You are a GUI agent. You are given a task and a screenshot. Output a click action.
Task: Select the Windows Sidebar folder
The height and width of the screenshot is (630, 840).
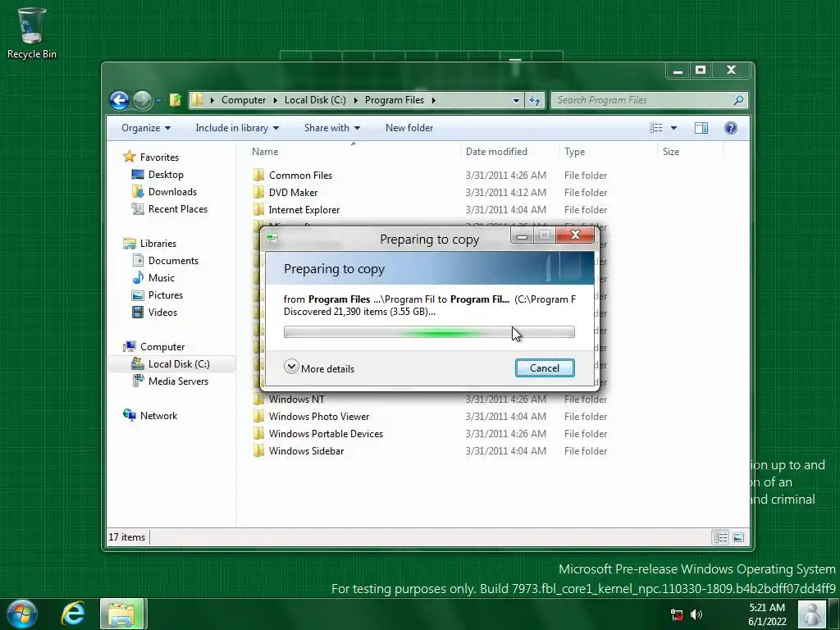point(307,450)
